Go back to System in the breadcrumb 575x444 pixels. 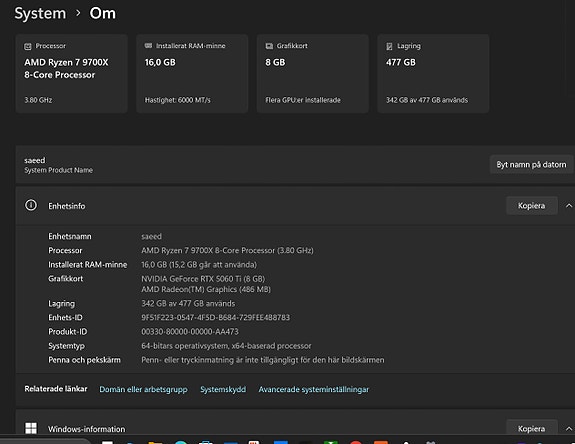[x=40, y=13]
